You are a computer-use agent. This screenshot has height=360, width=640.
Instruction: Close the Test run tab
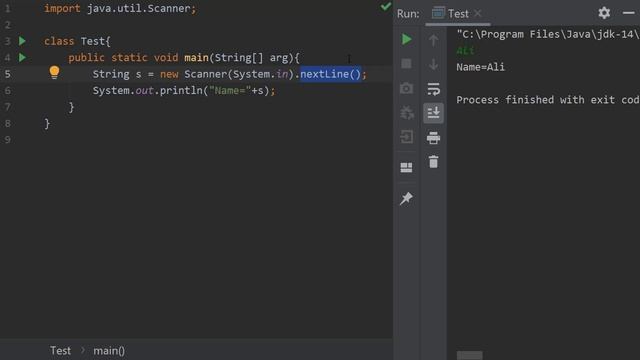coord(478,13)
